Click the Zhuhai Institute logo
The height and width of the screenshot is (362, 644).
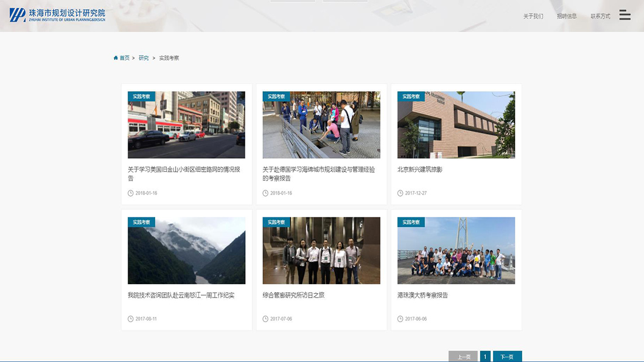pos(57,15)
